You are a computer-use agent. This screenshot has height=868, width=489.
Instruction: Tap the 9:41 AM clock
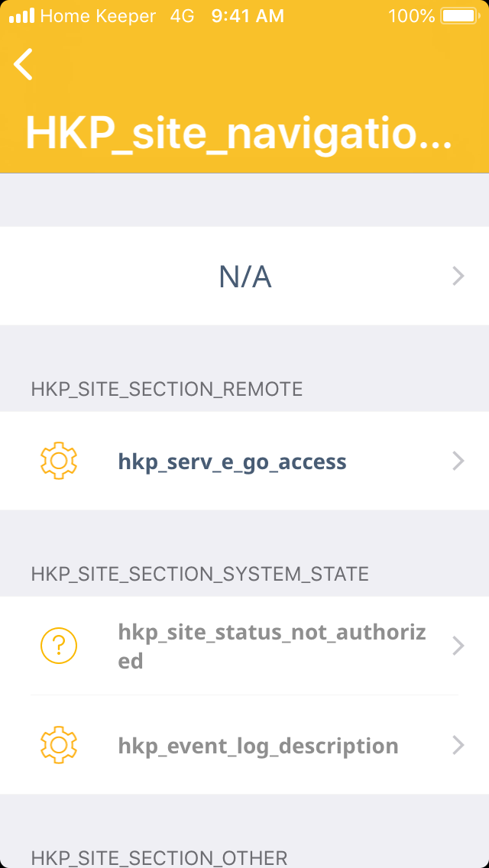[x=248, y=15]
